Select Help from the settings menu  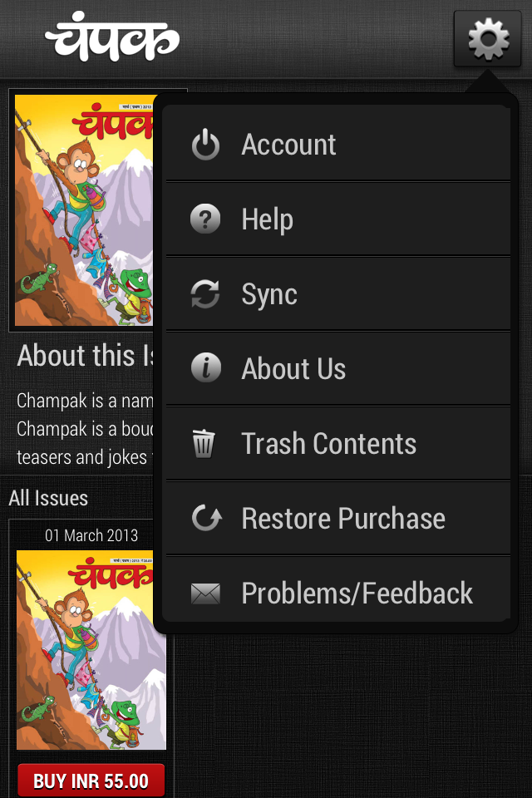[x=338, y=219]
